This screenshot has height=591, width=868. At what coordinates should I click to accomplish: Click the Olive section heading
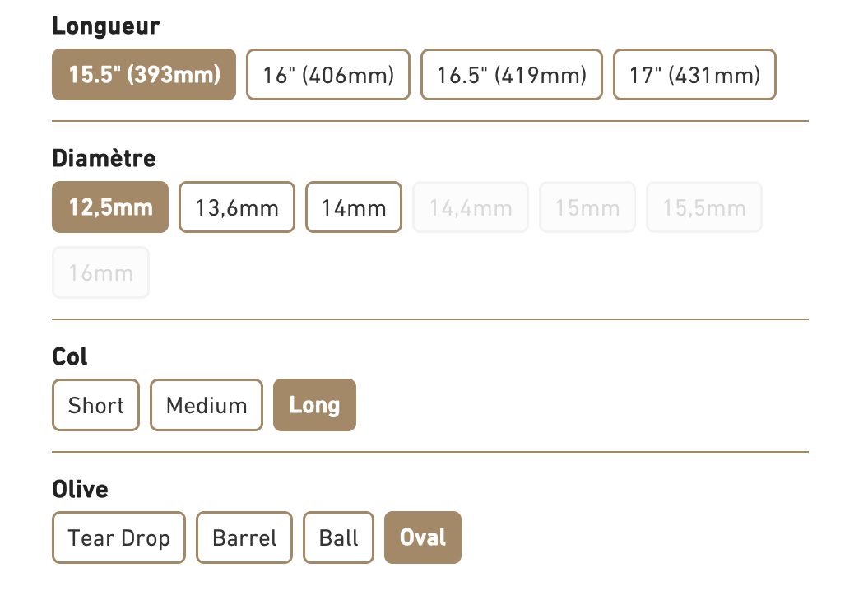point(80,490)
